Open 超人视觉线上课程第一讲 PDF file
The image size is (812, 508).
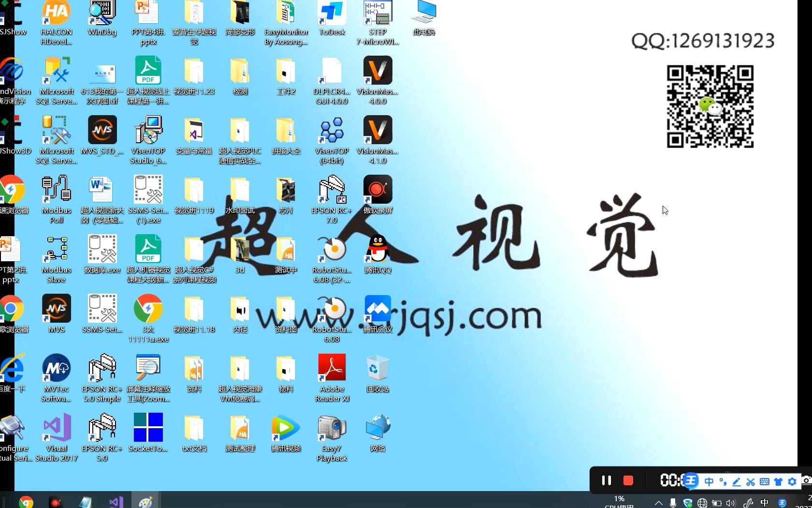(148, 80)
